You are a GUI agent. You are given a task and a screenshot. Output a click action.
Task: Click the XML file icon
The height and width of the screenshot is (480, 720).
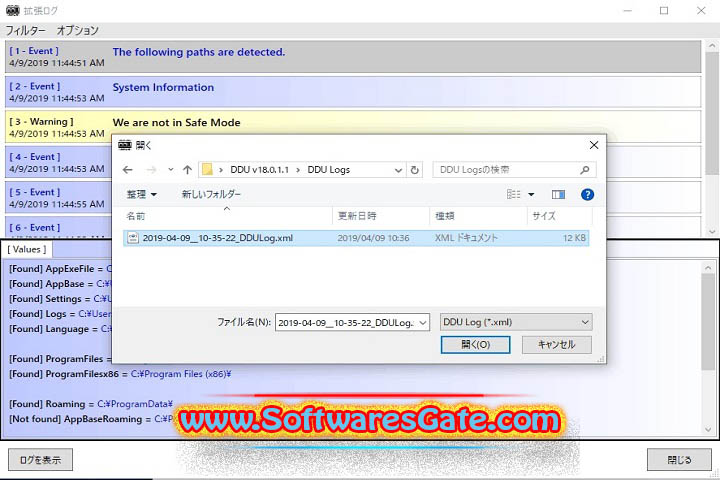pyautogui.click(x=133, y=238)
